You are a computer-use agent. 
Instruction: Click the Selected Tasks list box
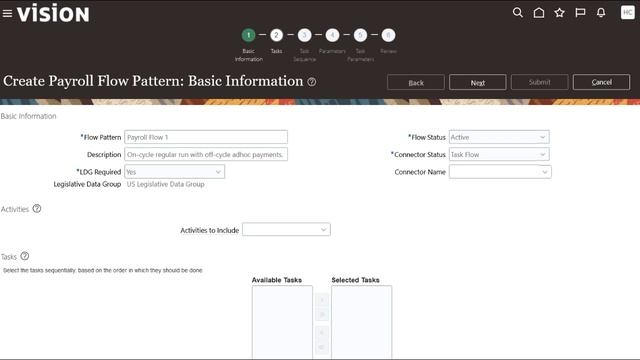362,322
